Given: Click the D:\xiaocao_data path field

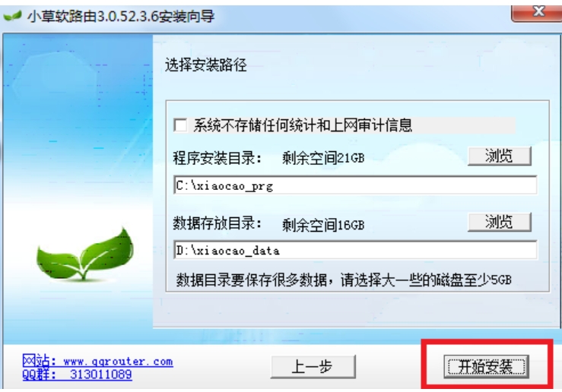Looking at the screenshot, I should coord(355,250).
